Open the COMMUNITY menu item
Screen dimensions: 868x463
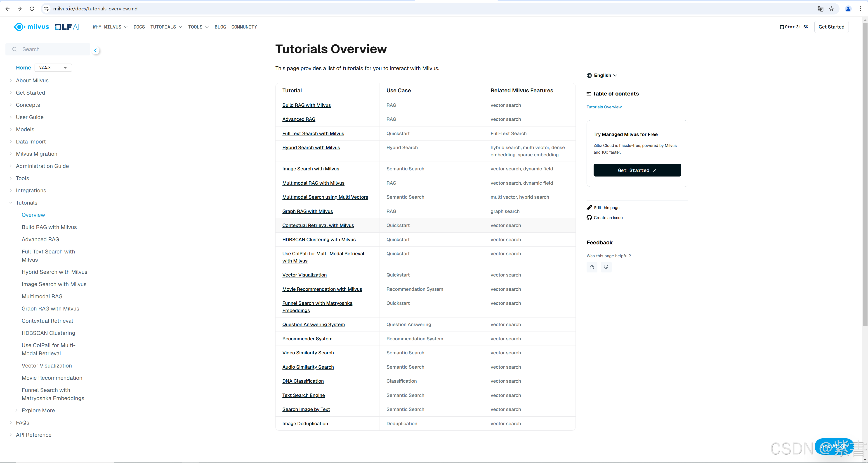coord(244,27)
